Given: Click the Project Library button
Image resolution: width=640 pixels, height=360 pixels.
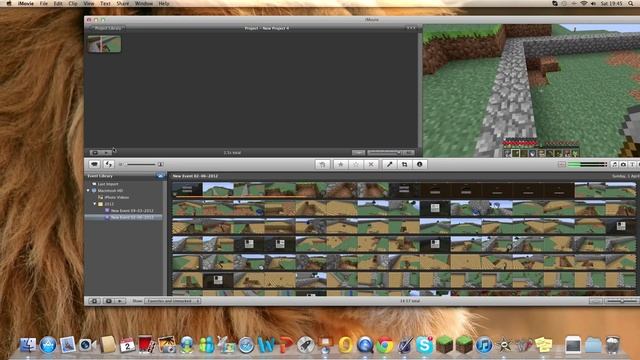Looking at the screenshot, I should pos(107,28).
